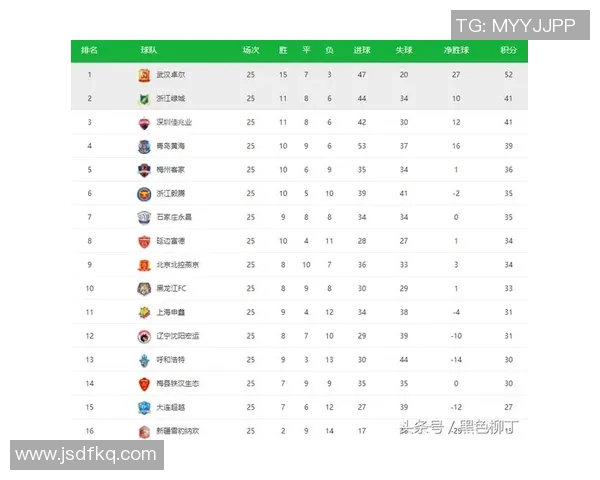Click the 上海申鑫 team crest
The width and height of the screenshot is (600, 480).
coord(144,312)
